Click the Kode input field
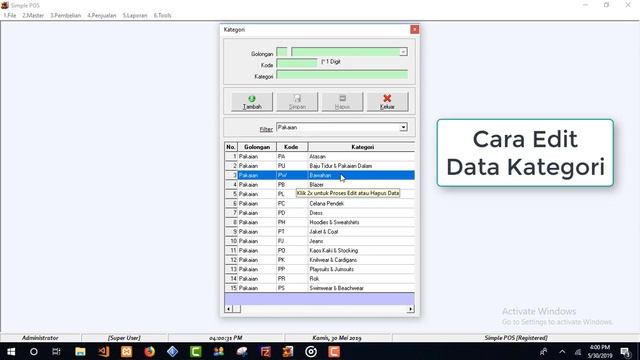Screen dimensions: 640x360 (297, 63)
